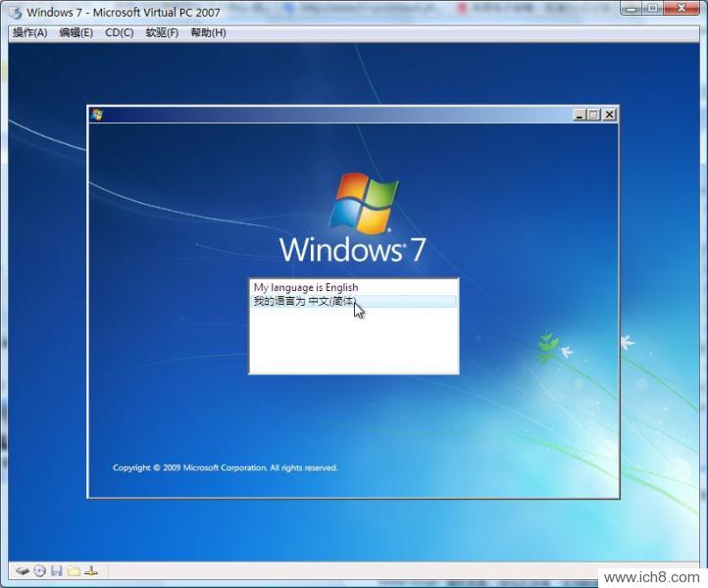Click the Windows flag icon in setup title bar
This screenshot has width=708, height=588.
click(97, 115)
